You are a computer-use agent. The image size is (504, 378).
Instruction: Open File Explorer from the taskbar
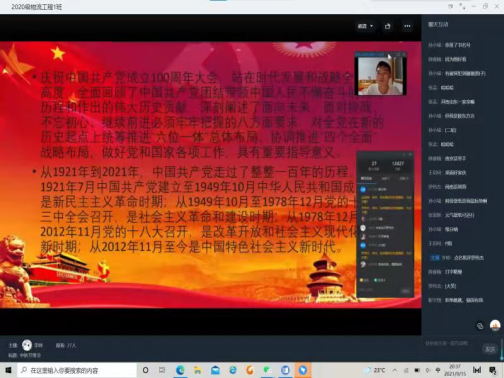[198, 370]
